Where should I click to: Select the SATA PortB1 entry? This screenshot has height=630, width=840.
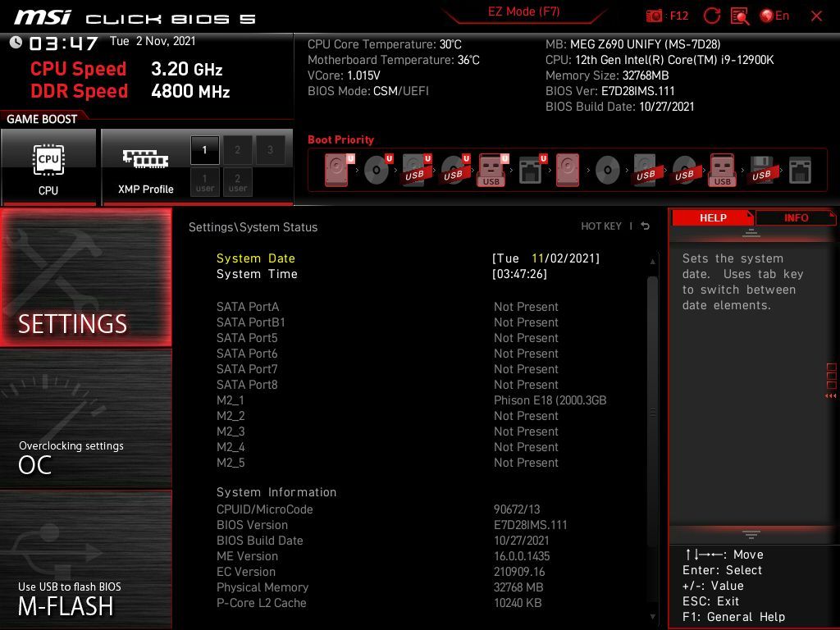pos(251,322)
